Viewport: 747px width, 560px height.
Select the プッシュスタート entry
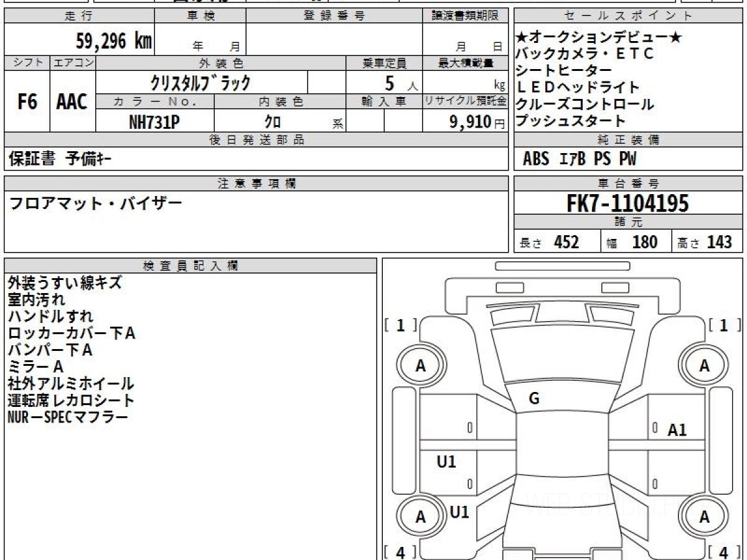[x=571, y=121]
